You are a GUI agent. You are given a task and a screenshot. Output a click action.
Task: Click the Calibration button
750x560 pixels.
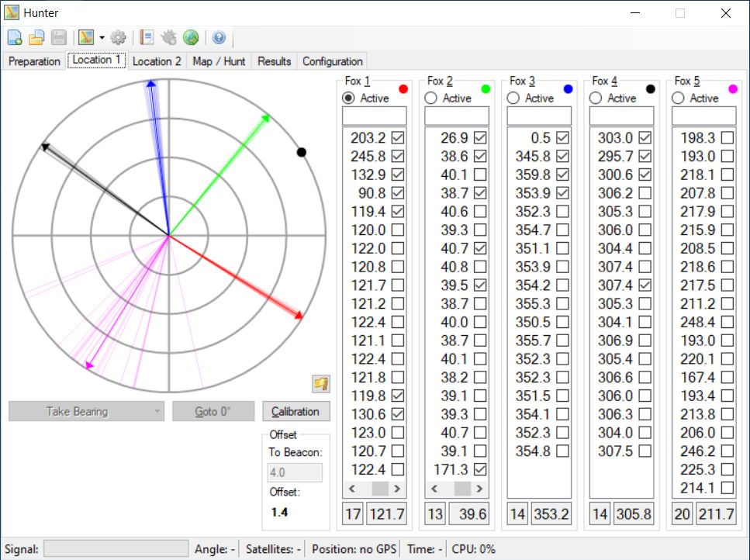tap(296, 411)
